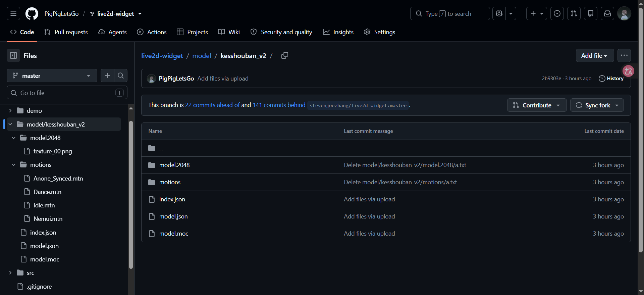Open commit hash 2b9303e link
This screenshot has height=295, width=644.
551,79
